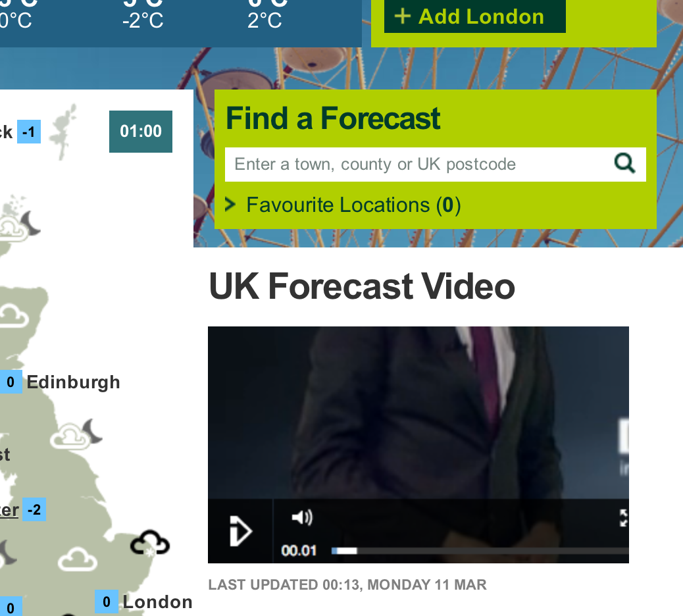Click the cloud icon over northern Scotland

click(14, 316)
